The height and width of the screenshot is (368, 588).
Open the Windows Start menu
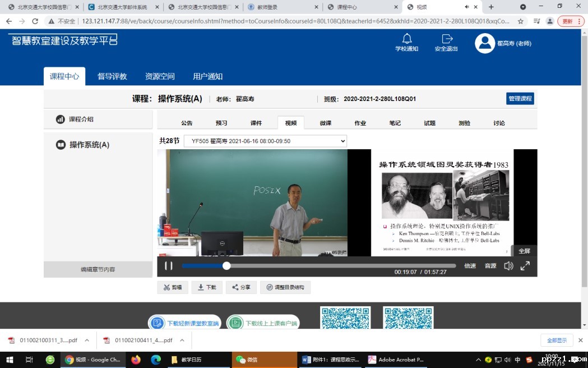click(x=10, y=360)
